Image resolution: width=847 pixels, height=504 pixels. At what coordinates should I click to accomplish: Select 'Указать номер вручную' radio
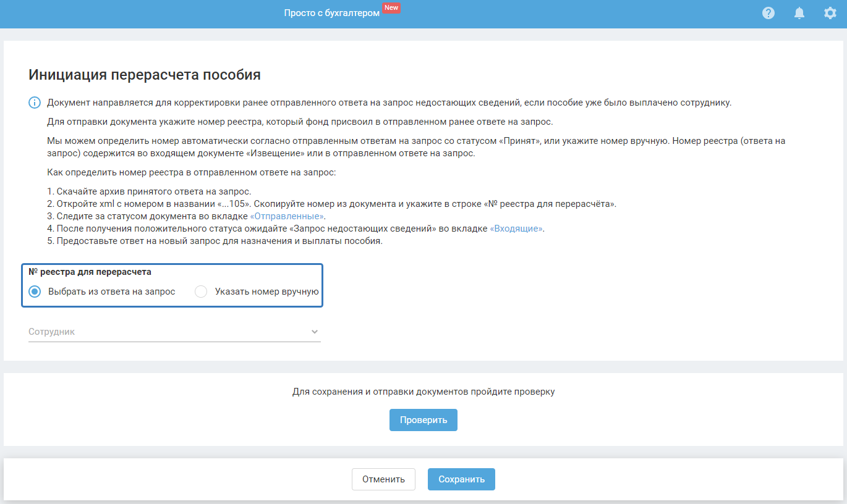[x=201, y=292]
